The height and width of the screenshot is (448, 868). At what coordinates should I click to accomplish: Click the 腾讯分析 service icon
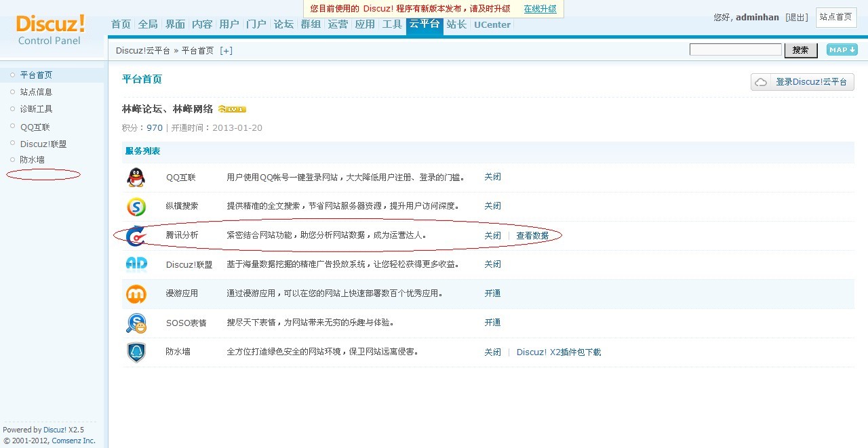tap(136, 236)
